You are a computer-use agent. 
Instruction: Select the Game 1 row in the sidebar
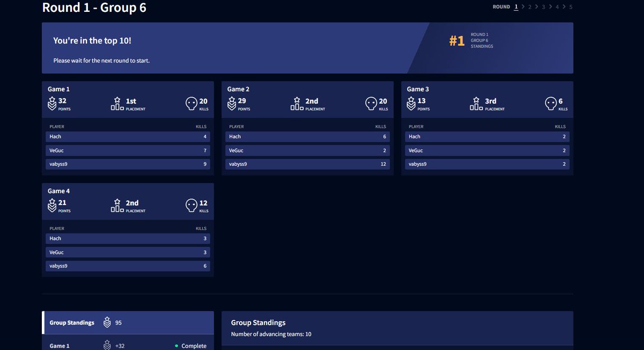tap(128, 342)
